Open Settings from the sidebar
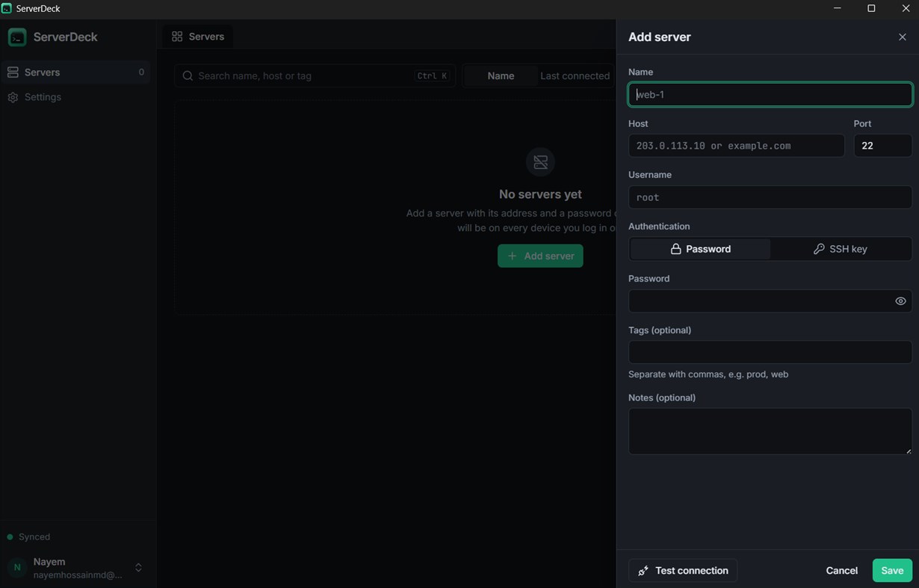919x588 pixels. pos(77,97)
